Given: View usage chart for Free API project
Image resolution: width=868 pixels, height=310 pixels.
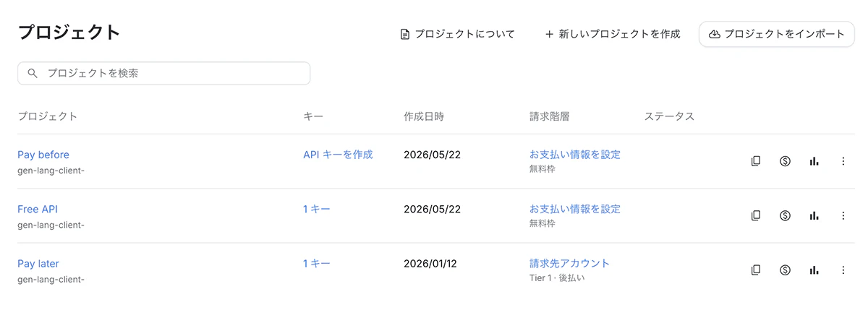Looking at the screenshot, I should (814, 215).
